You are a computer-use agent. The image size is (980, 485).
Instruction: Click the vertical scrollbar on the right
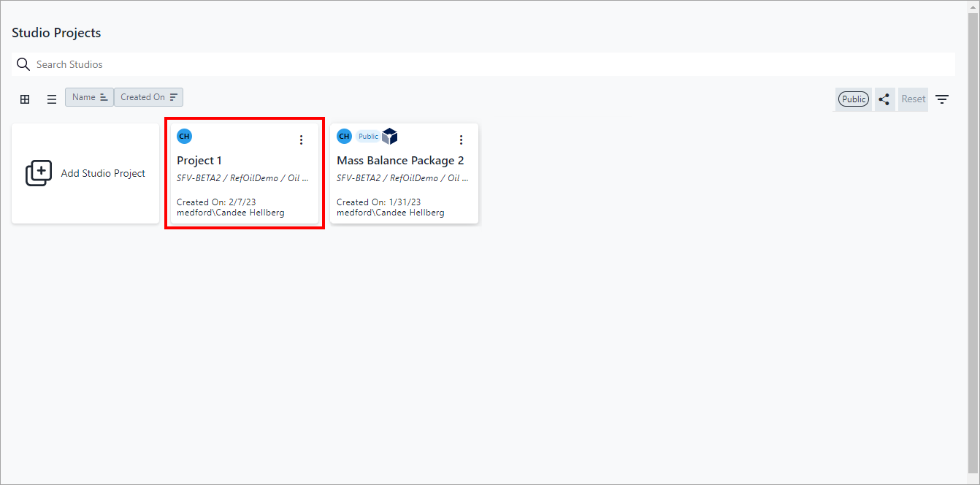[973, 241]
